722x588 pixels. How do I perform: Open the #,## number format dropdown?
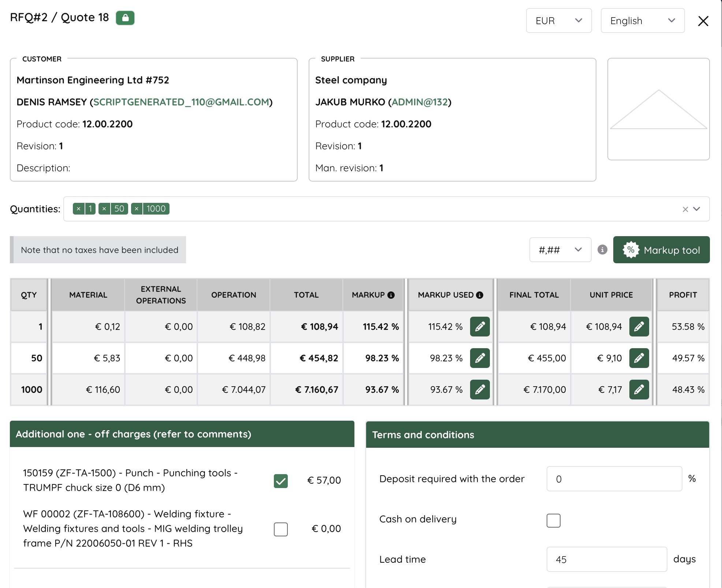(560, 250)
